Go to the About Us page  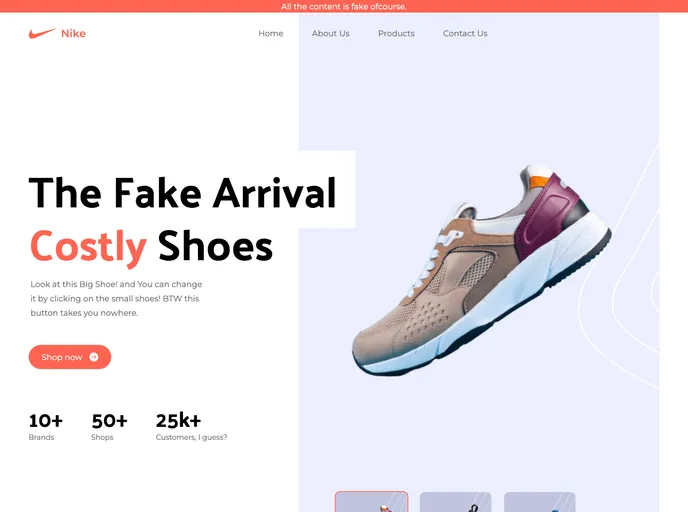point(330,33)
